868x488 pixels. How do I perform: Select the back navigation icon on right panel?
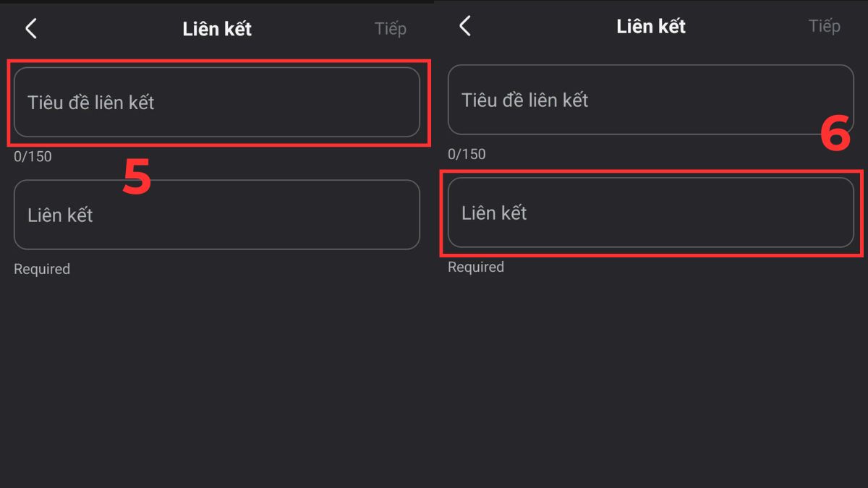(464, 25)
